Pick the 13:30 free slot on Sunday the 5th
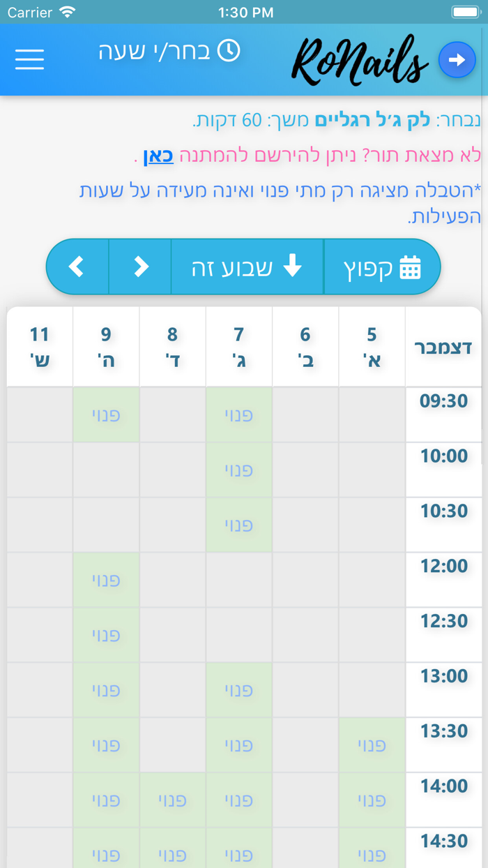488x868 pixels. (372, 745)
